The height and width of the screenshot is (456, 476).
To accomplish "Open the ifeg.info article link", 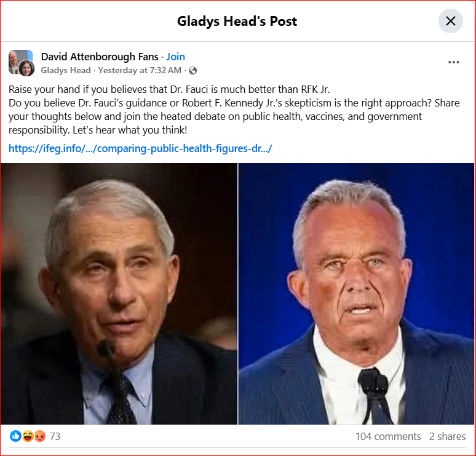I will [140, 148].
